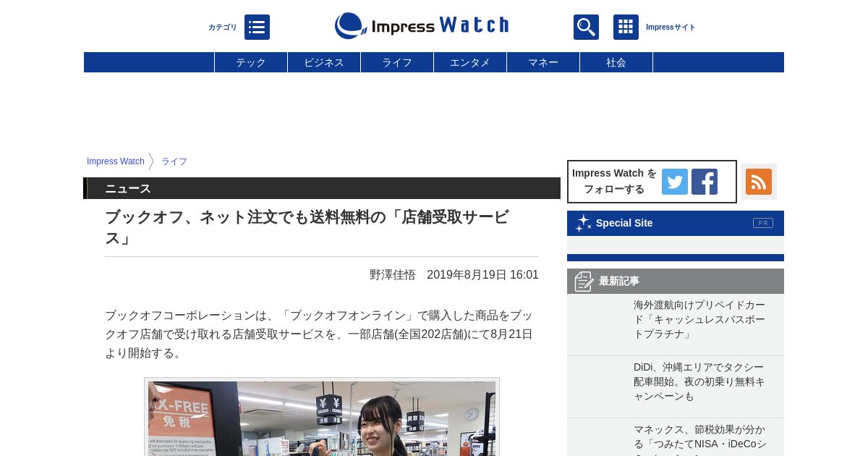Open search with magnifier icon
The width and height of the screenshot is (868, 456).
click(x=586, y=28)
